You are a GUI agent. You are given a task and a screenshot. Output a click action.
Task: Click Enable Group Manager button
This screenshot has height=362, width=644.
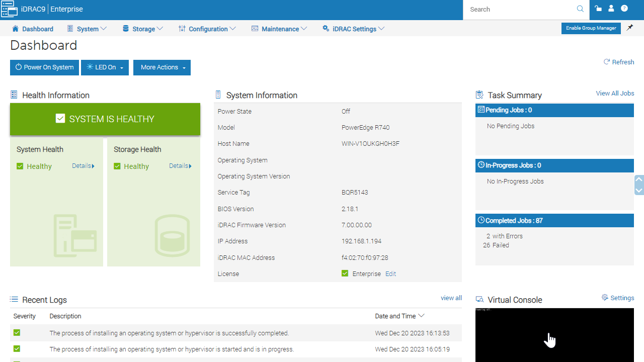tap(591, 28)
